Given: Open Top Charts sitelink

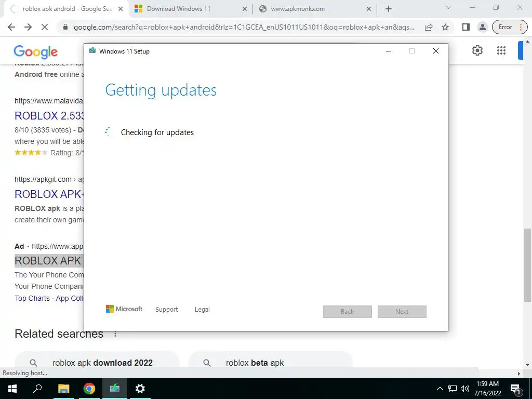Looking at the screenshot, I should click(x=32, y=298).
